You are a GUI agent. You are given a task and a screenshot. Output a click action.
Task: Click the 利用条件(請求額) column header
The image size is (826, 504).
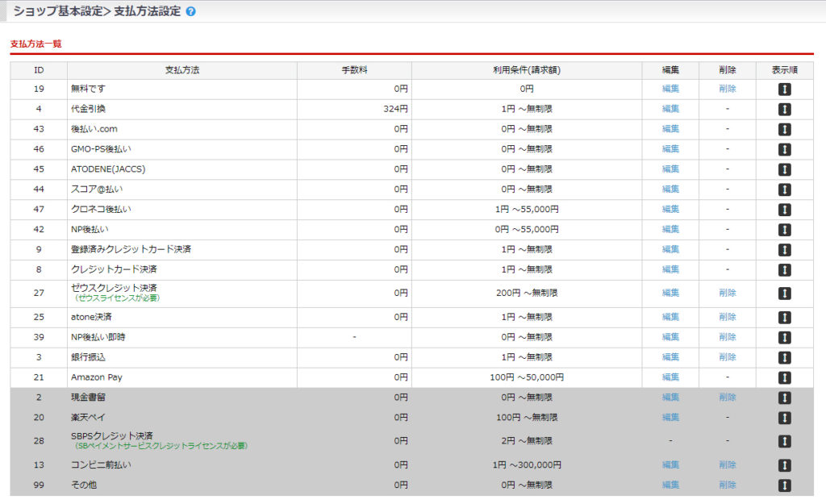pos(526,70)
